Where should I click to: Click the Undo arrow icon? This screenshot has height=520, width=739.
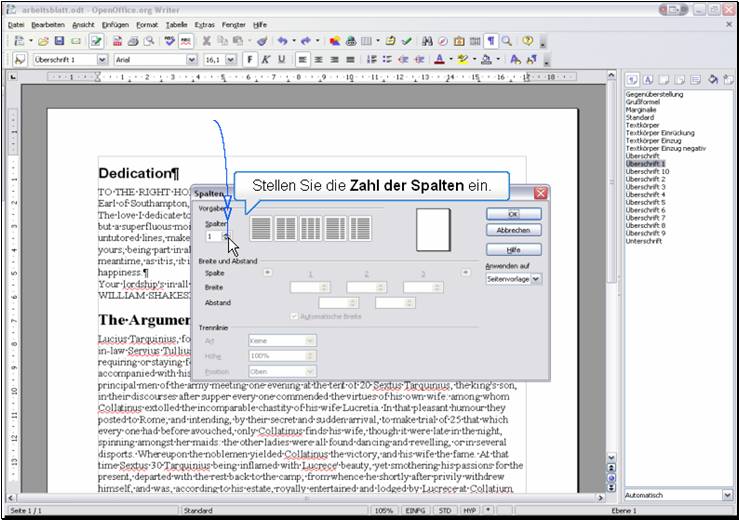pyautogui.click(x=283, y=41)
